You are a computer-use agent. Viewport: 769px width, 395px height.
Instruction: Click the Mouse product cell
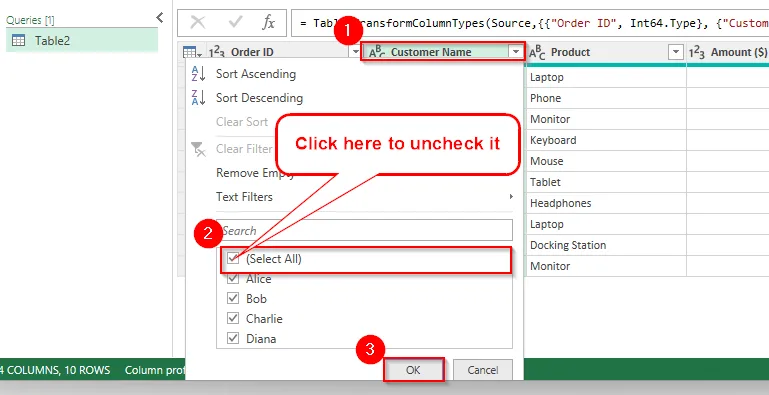click(605, 161)
